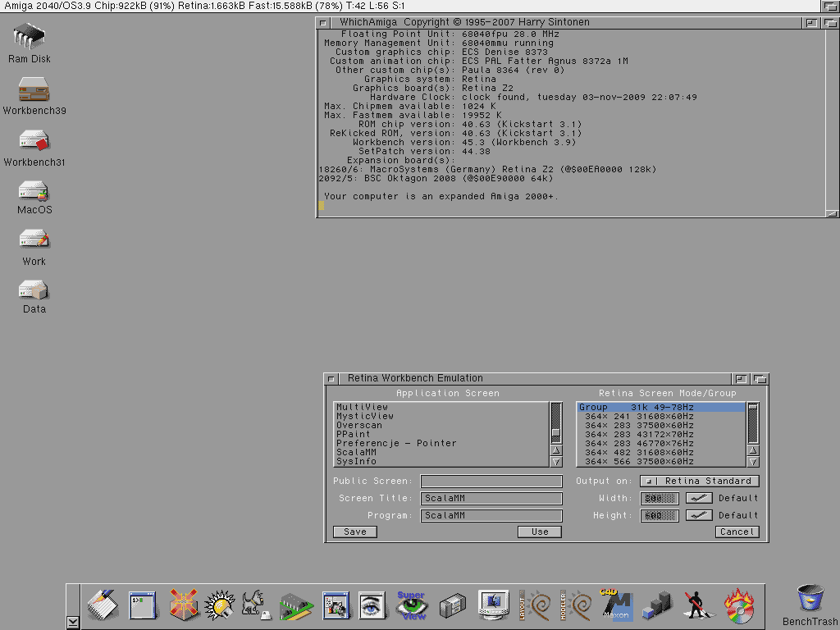Select the Data drive icon
The width and height of the screenshot is (840, 630).
(34, 290)
